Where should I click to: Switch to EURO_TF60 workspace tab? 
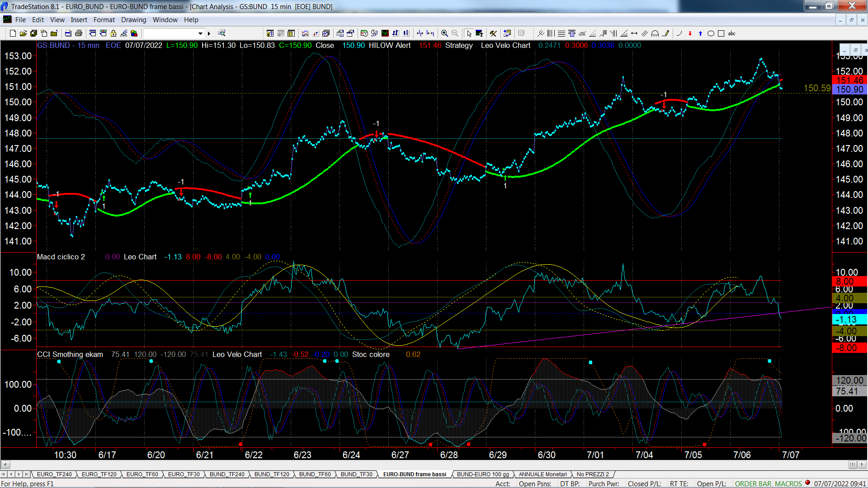142,474
